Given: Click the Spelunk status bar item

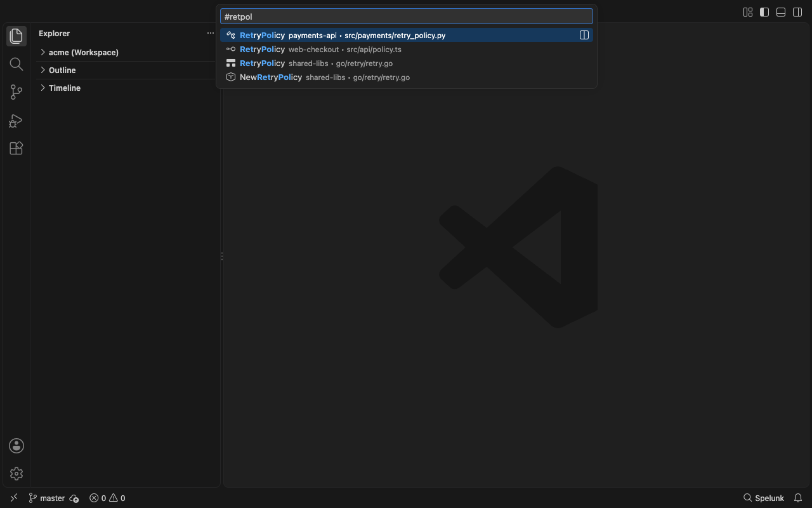Looking at the screenshot, I should pyautogui.click(x=764, y=498).
